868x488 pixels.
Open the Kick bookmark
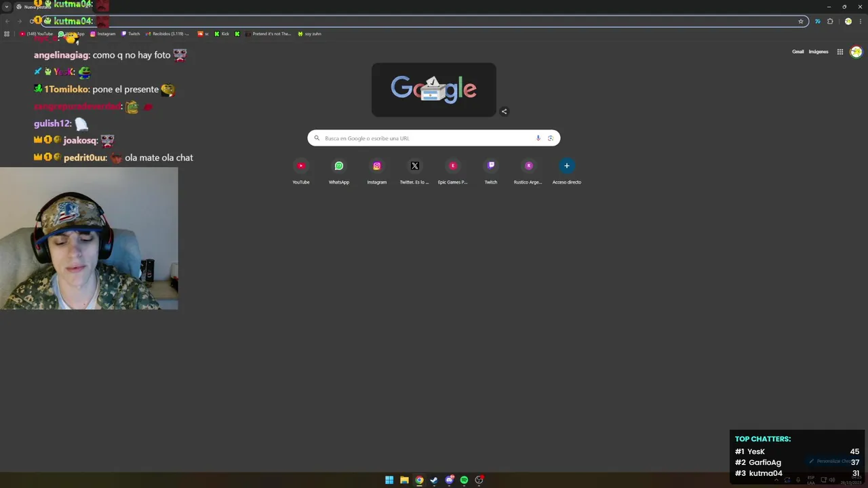point(222,34)
